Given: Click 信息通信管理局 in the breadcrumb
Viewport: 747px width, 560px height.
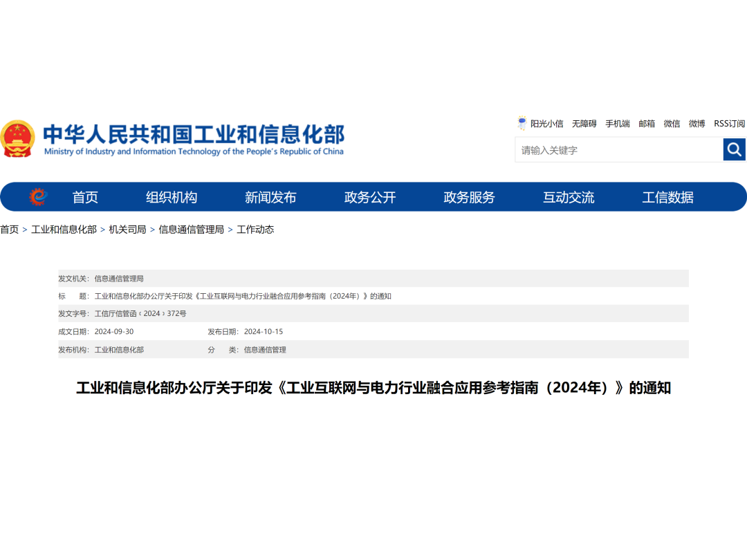Looking at the screenshot, I should tap(192, 230).
